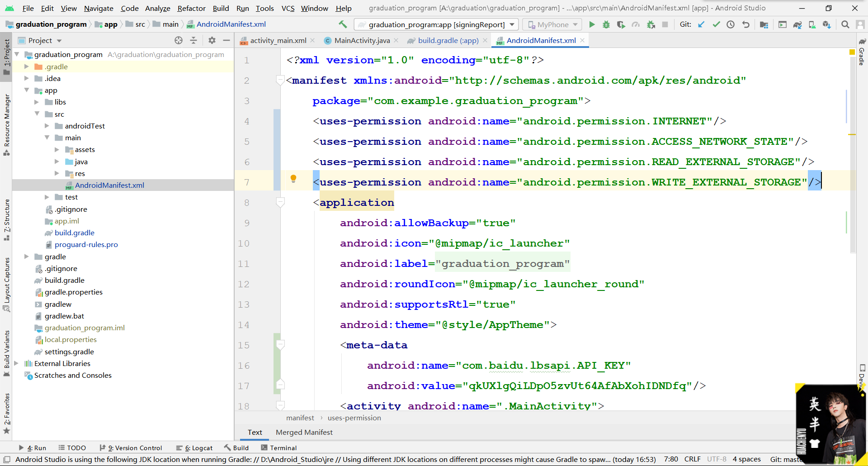Screen dimensions: 868x466
Task: Click the Stop square icon
Action: point(665,24)
